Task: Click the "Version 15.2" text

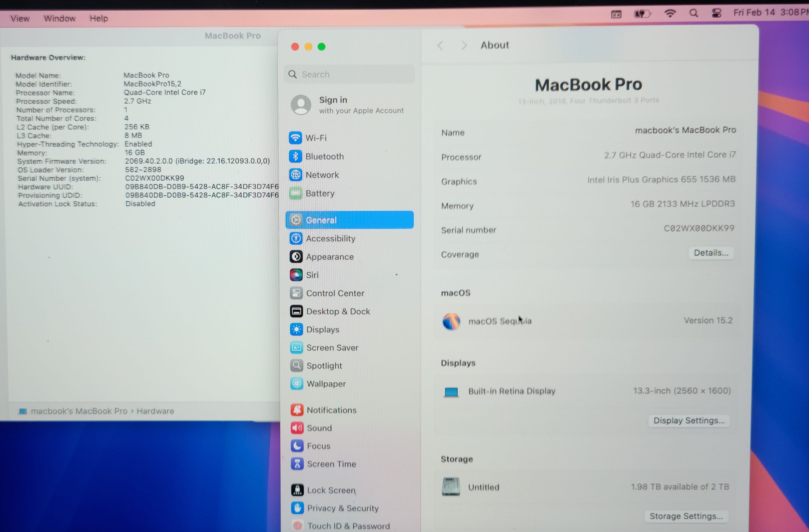Action: pyautogui.click(x=708, y=320)
